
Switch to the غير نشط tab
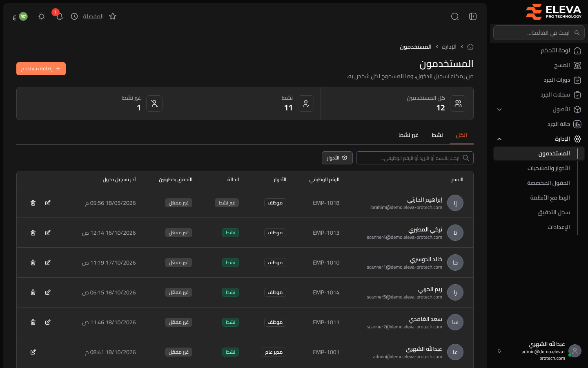point(409,135)
